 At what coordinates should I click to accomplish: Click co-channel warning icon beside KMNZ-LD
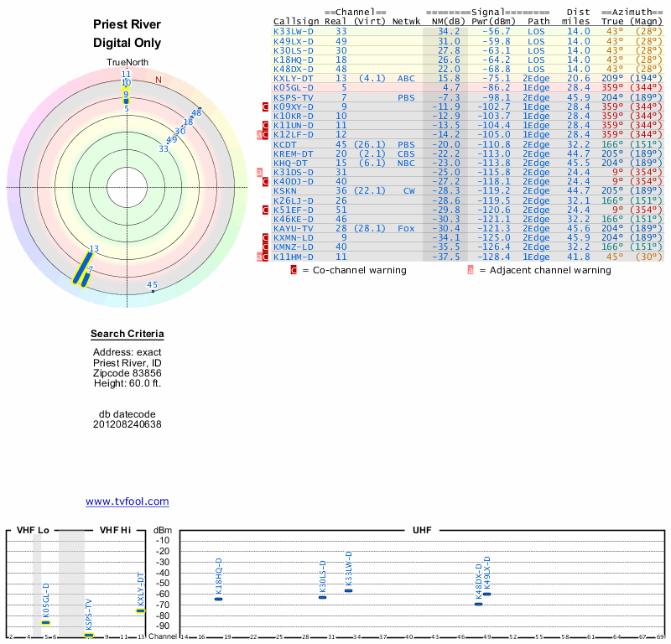click(266, 247)
